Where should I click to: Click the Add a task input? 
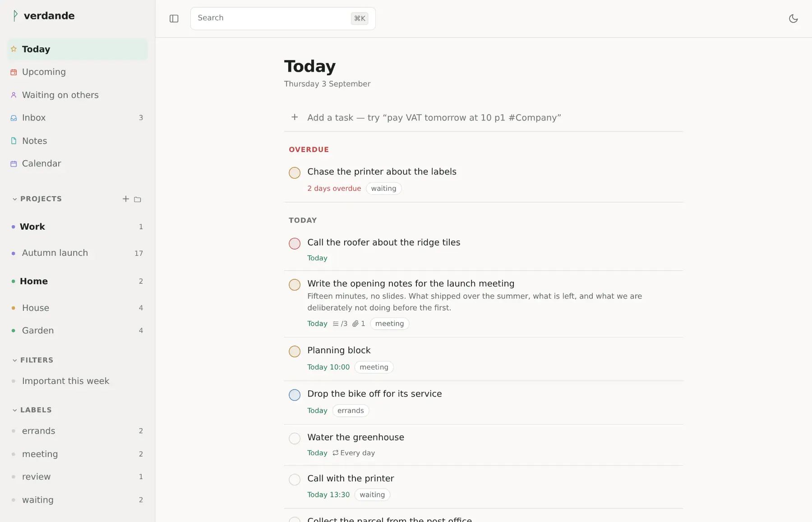coord(484,118)
